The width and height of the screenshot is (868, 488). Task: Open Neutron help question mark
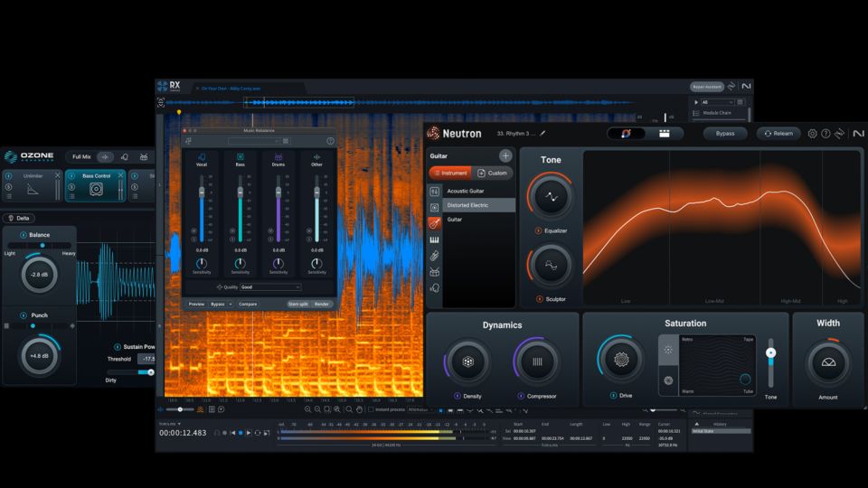point(826,134)
